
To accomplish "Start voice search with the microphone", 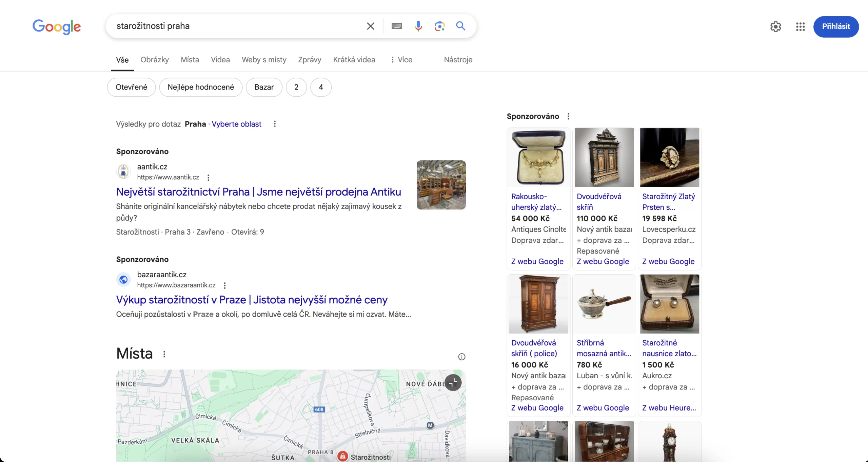I will (x=418, y=26).
